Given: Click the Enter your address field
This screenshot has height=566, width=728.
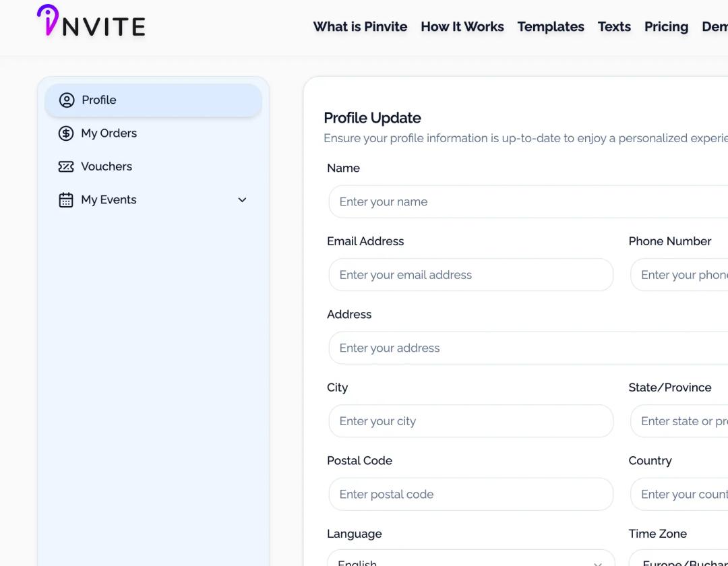Looking at the screenshot, I should coord(528,348).
